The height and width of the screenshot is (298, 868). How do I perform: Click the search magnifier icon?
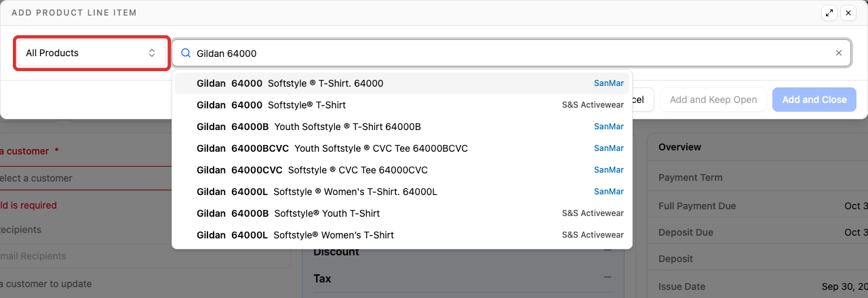click(186, 53)
